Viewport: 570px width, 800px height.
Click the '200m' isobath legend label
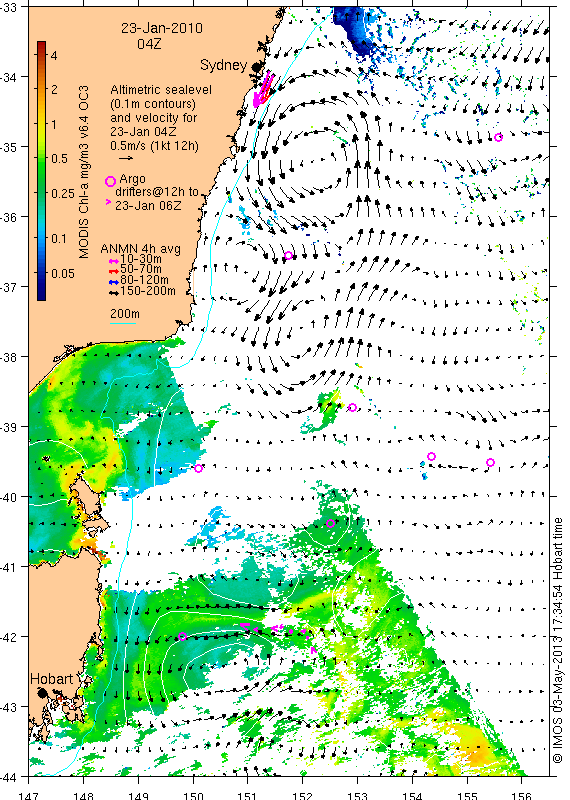point(125,313)
